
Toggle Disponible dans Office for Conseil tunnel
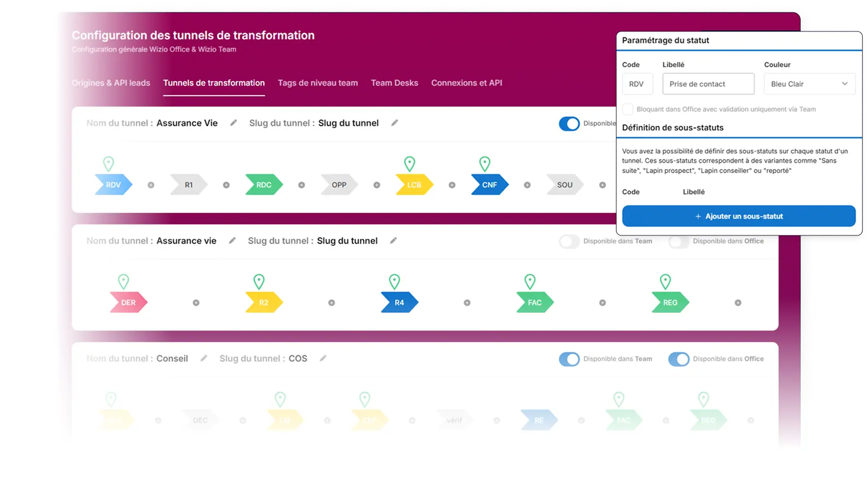(x=679, y=359)
